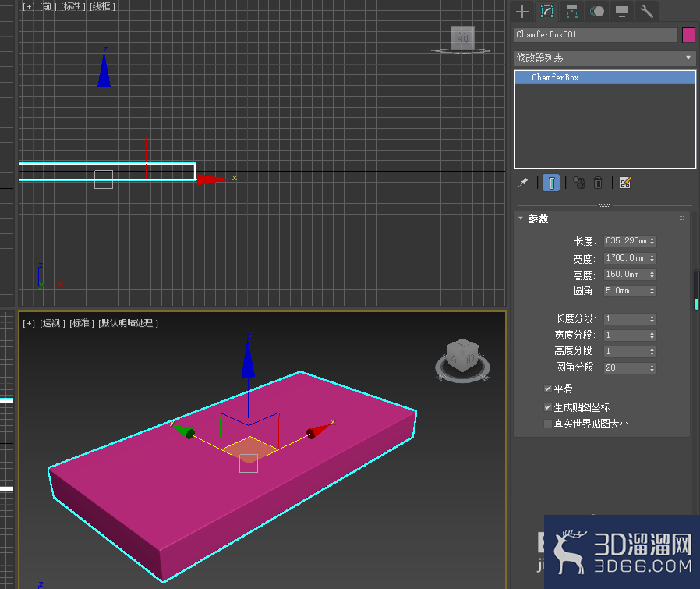Open the perspective viewport [标准] menu
This screenshot has height=589, width=700.
tap(82, 323)
